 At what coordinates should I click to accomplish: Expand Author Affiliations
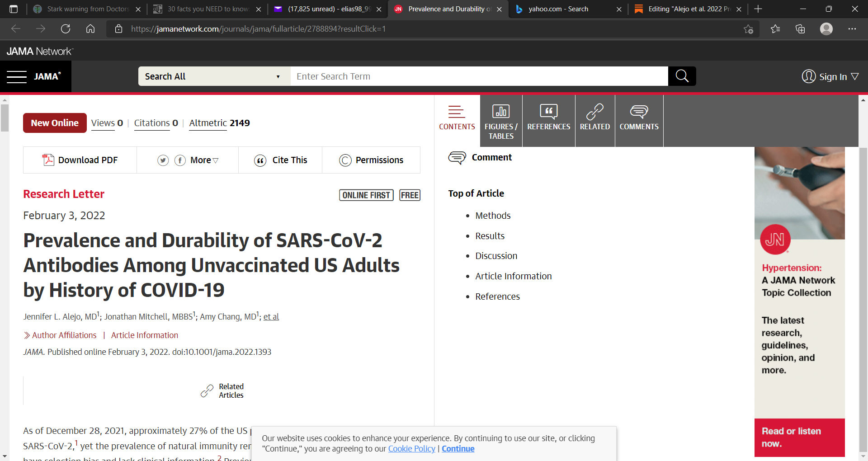coord(60,335)
